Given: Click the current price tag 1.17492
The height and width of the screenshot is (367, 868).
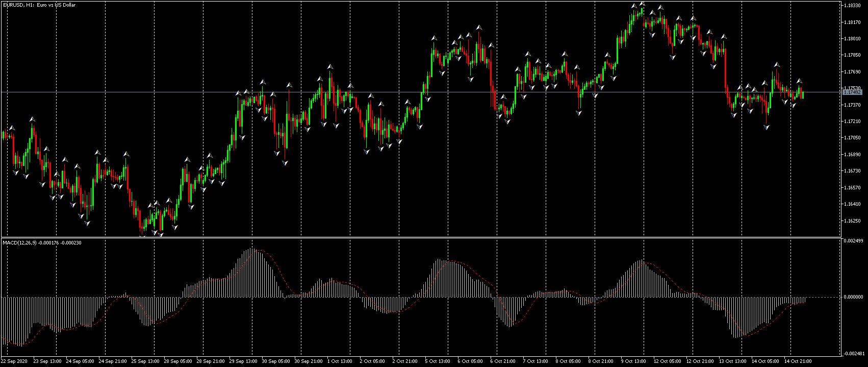Looking at the screenshot, I should 852,92.
